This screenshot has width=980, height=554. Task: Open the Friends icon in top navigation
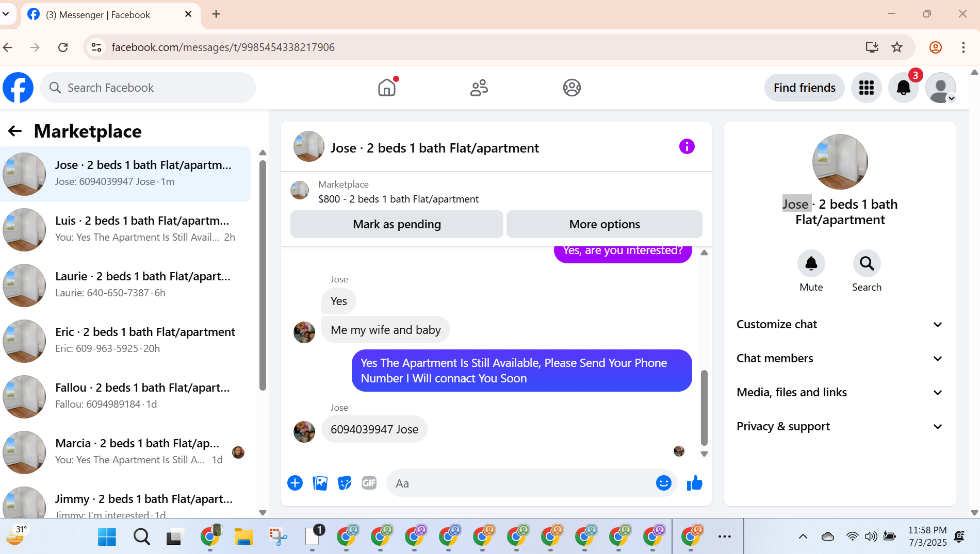click(479, 88)
